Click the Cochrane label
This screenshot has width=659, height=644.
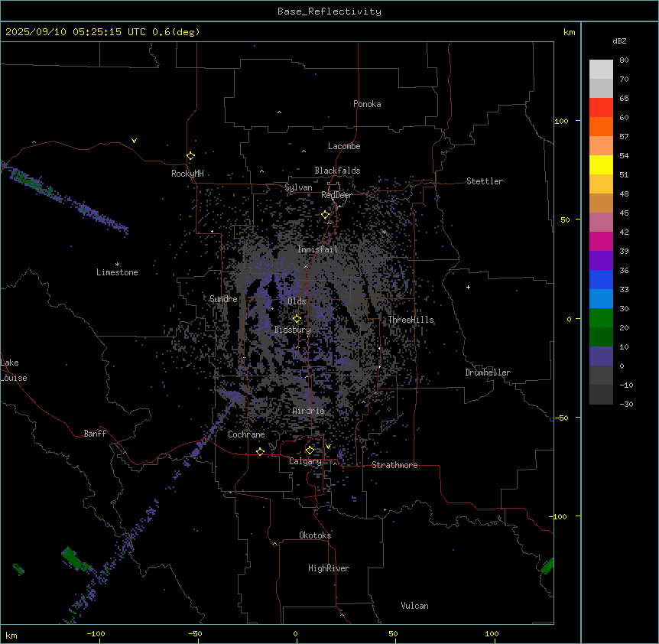[246, 434]
